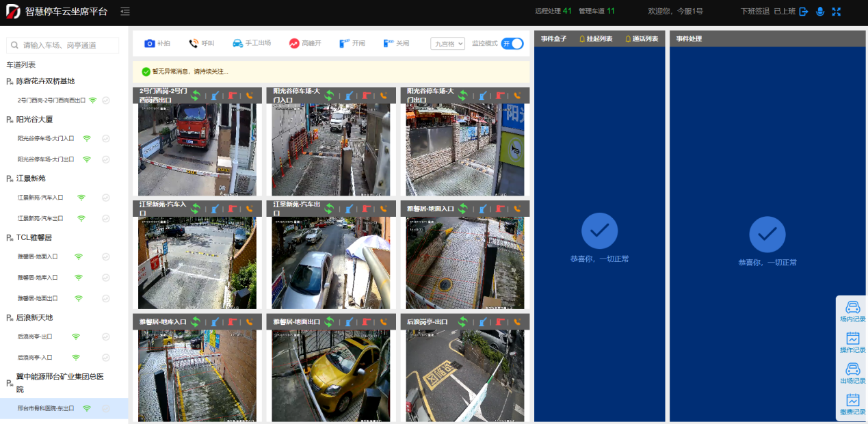Open 场内记录 from the right panel
The image size is (868, 424).
852,312
